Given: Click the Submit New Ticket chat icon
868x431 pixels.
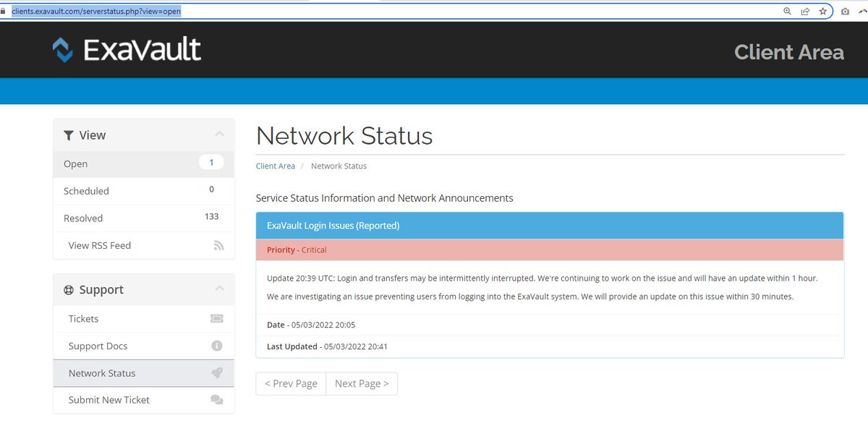Looking at the screenshot, I should (x=217, y=400).
